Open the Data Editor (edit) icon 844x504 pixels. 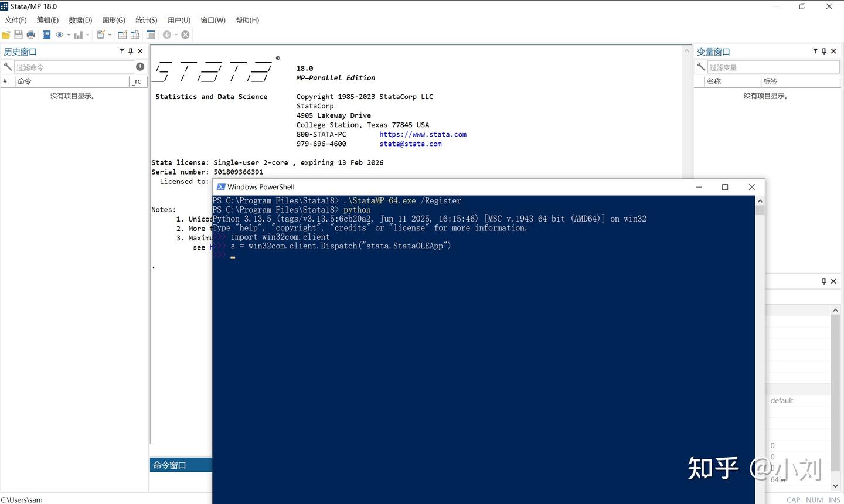coord(122,35)
